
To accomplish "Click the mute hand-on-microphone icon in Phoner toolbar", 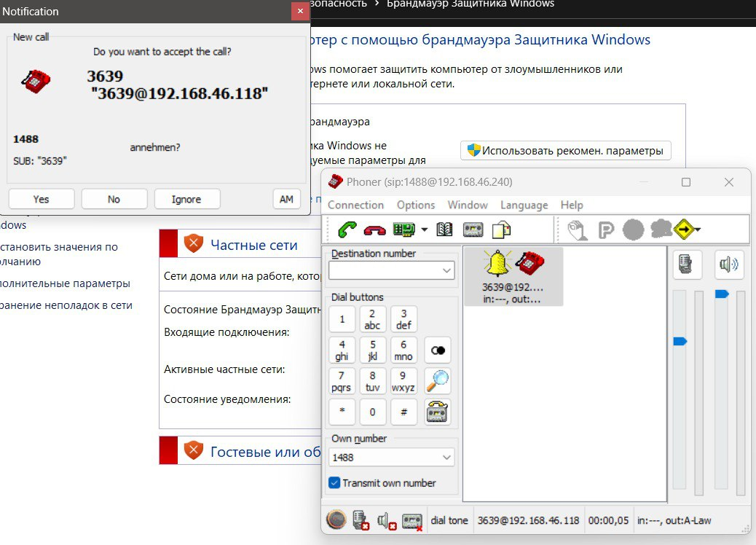I will pos(577,230).
